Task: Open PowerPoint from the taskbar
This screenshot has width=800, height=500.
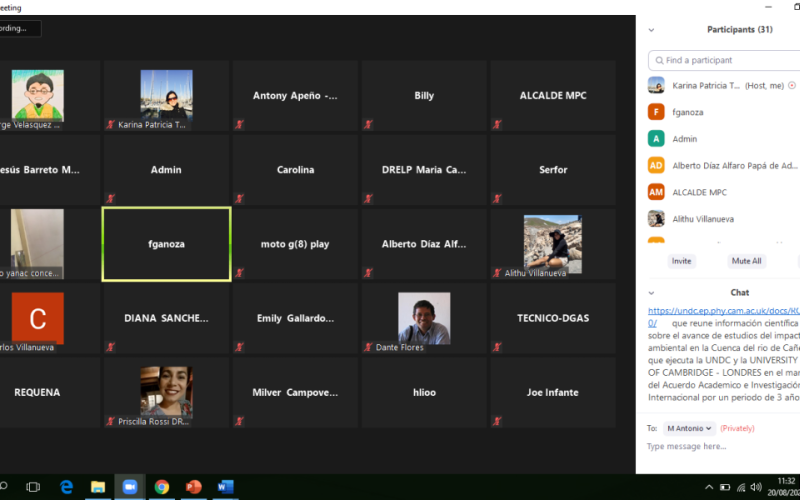Action: click(x=193, y=487)
